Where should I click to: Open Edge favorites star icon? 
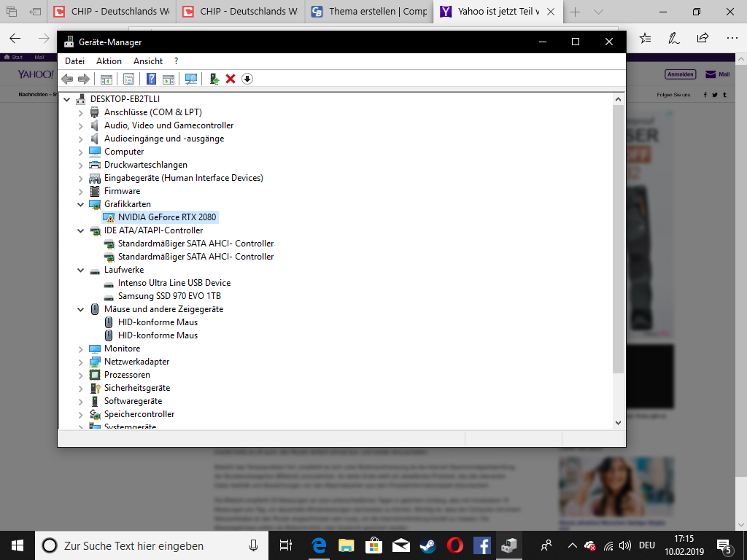tap(645, 38)
